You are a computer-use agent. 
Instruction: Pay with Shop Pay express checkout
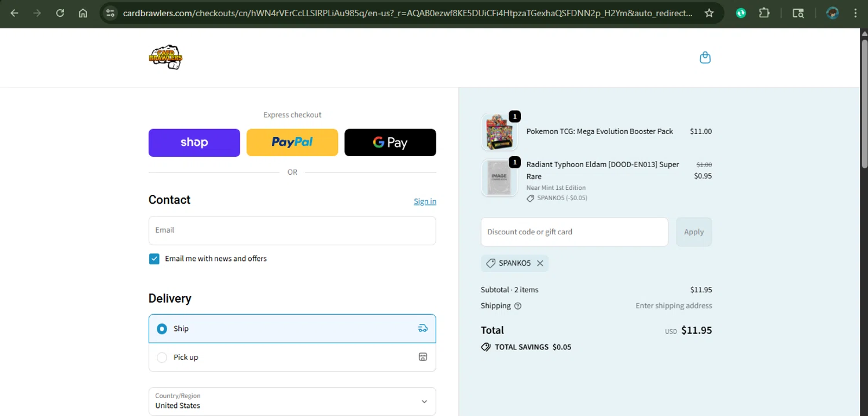(x=194, y=142)
